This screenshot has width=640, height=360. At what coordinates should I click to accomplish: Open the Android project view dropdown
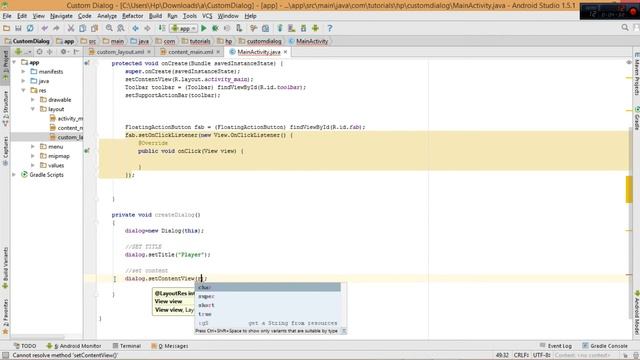(22, 52)
